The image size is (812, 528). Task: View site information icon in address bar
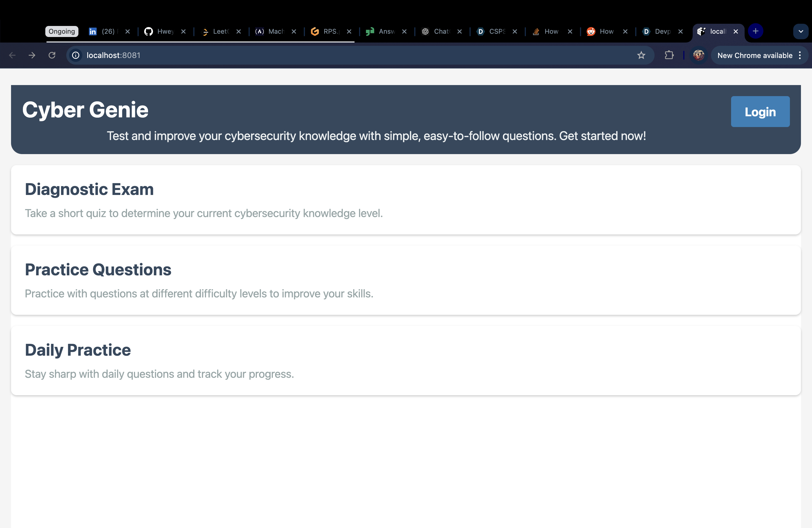(76, 55)
